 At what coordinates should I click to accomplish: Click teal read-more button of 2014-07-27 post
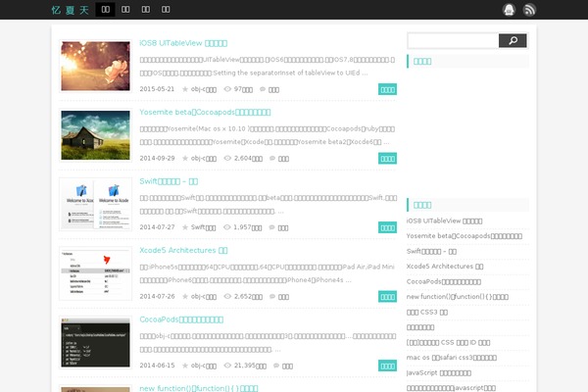click(387, 227)
